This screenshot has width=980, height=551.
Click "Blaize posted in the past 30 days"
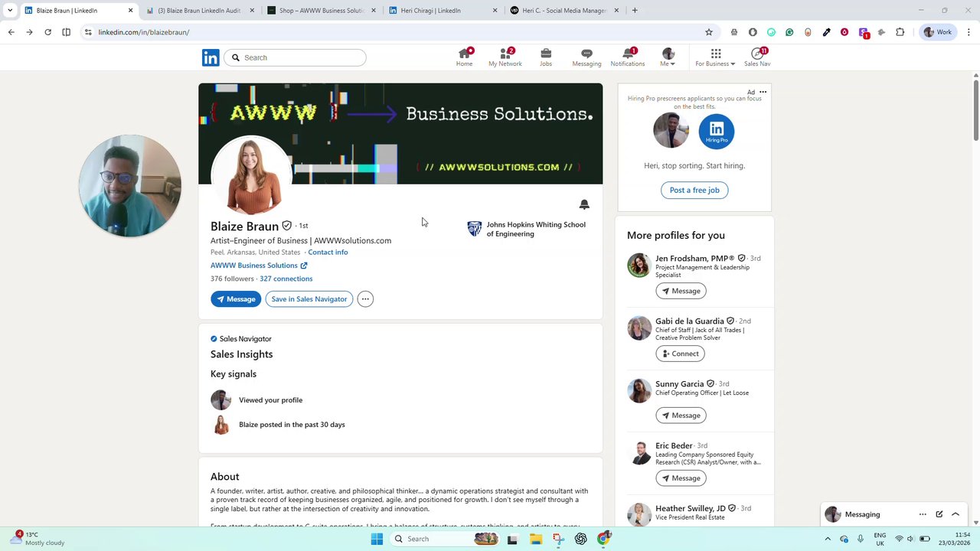click(x=292, y=425)
